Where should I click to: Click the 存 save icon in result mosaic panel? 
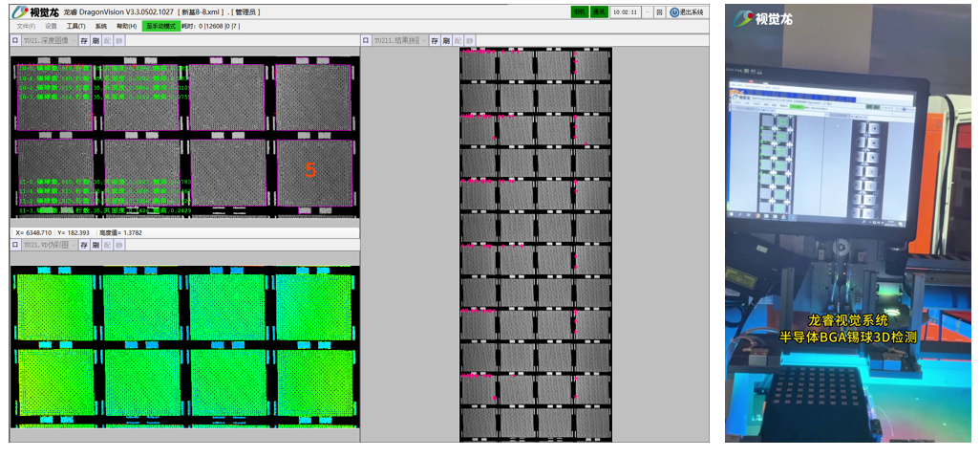[435, 41]
